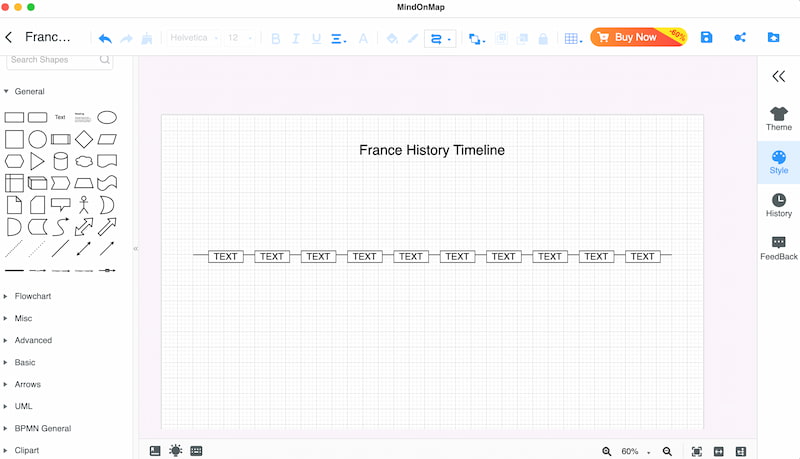
Task: Select the circle shape
Action: point(37,139)
